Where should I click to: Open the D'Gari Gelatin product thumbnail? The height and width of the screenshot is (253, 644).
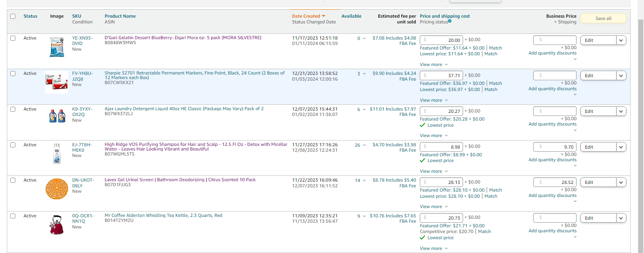tap(57, 47)
